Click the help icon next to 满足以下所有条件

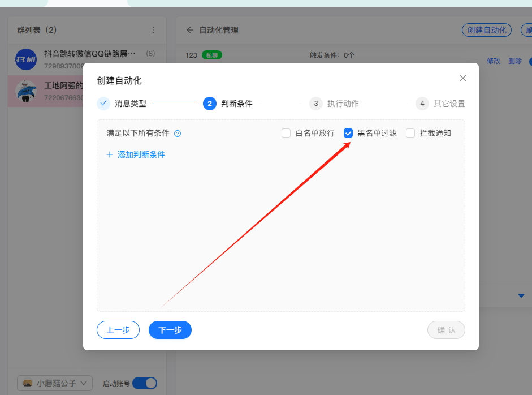(177, 132)
